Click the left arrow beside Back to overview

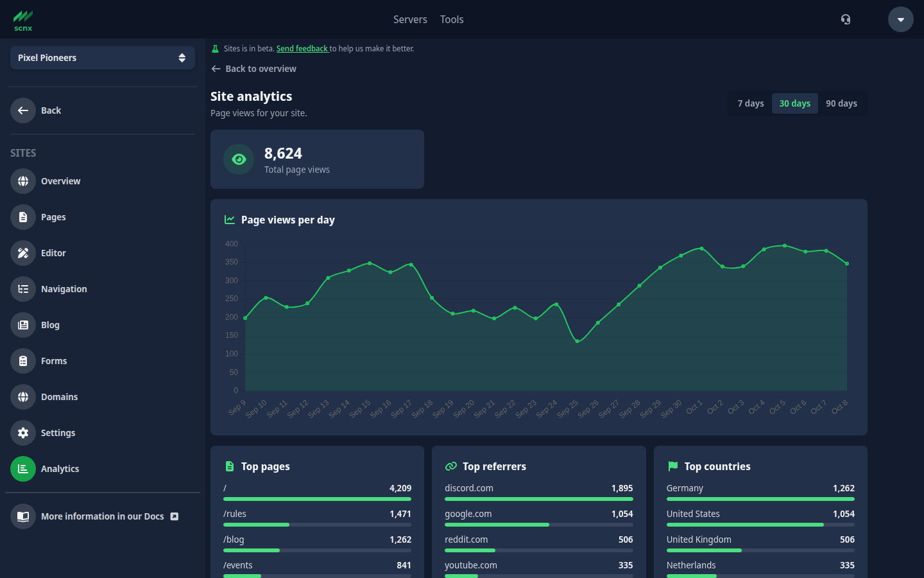coord(216,69)
